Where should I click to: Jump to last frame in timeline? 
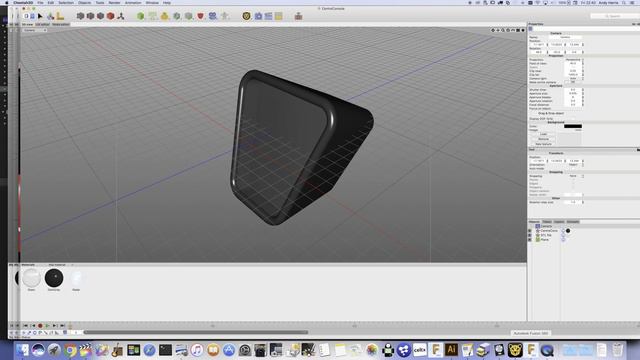tap(62, 326)
